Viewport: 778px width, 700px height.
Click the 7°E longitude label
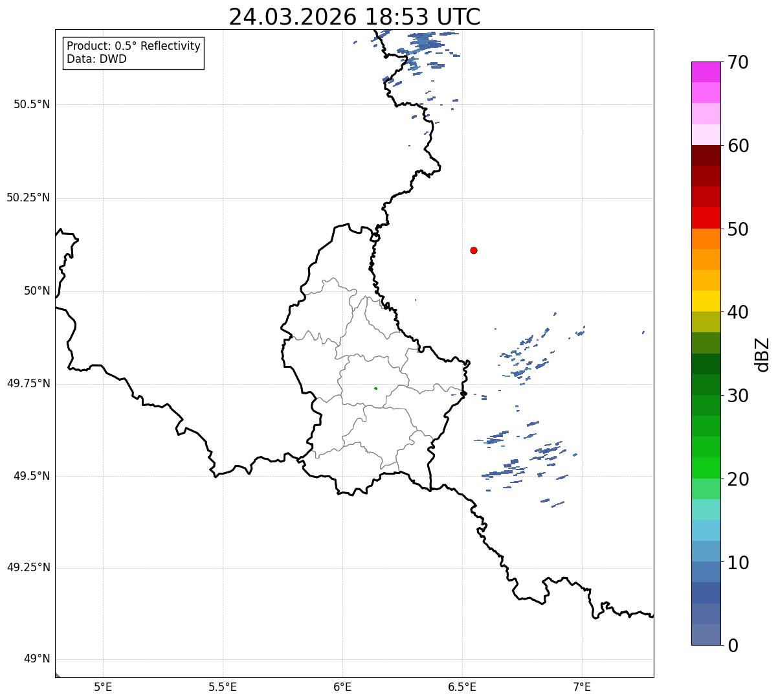(582, 687)
